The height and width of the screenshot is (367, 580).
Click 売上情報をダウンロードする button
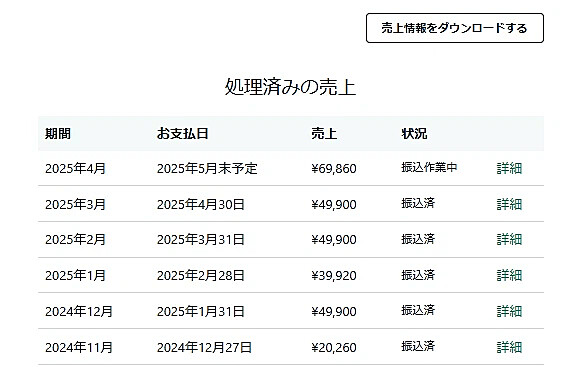455,28
